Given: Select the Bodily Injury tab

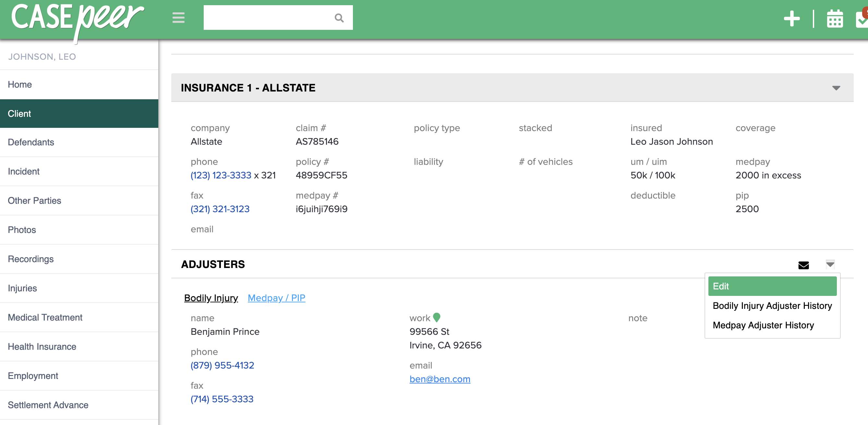Looking at the screenshot, I should click(x=211, y=298).
